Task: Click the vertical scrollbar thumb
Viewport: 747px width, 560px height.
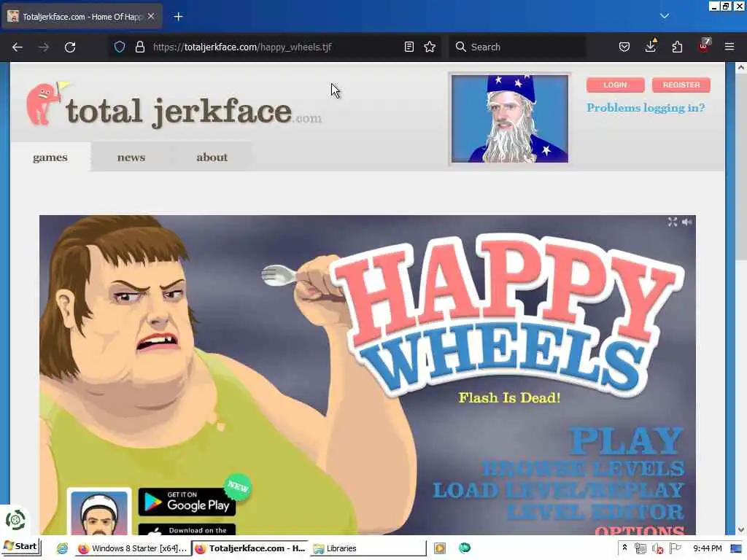Action: pos(741,167)
